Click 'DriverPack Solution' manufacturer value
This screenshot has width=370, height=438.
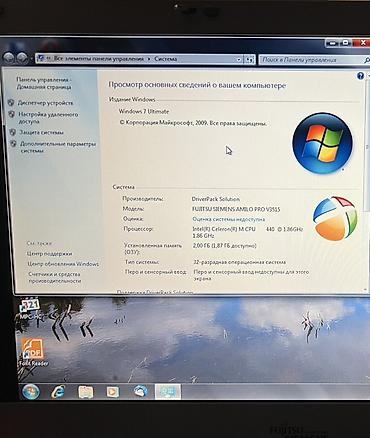(x=216, y=199)
